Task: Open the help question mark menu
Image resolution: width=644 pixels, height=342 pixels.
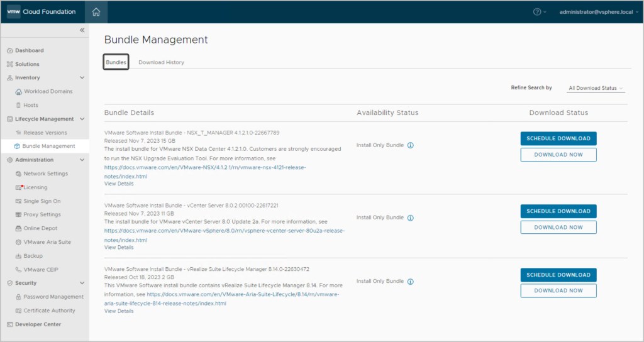Action: 538,12
